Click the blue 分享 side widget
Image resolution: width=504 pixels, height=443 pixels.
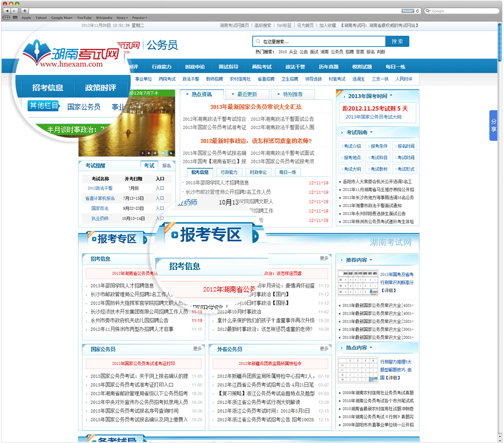tap(494, 126)
